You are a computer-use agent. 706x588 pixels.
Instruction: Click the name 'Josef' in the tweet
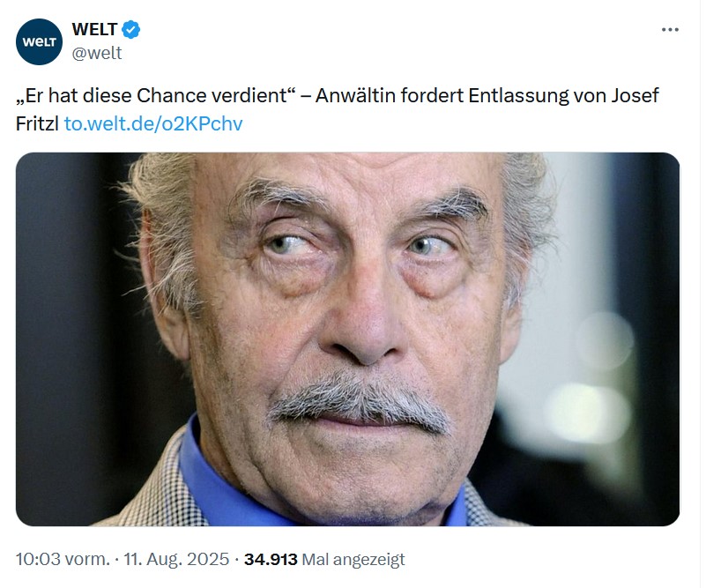pos(635,95)
